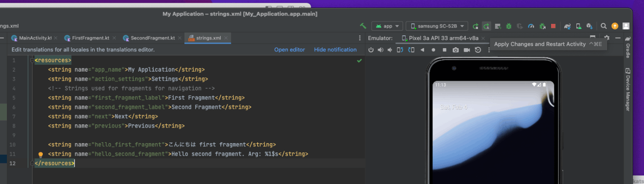Screen dimensions: 644x184
Task: Click the emulator Home circle button
Action: coord(433,50)
